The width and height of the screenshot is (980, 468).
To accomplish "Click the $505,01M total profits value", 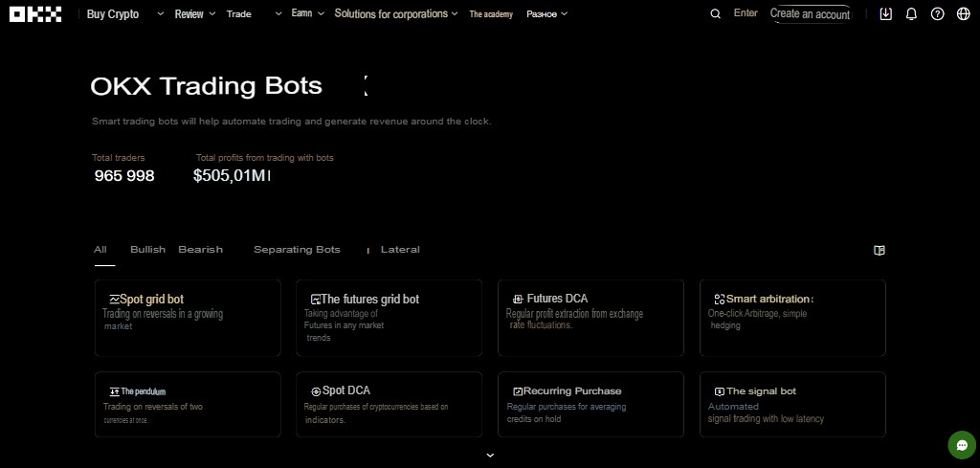I will point(232,176).
